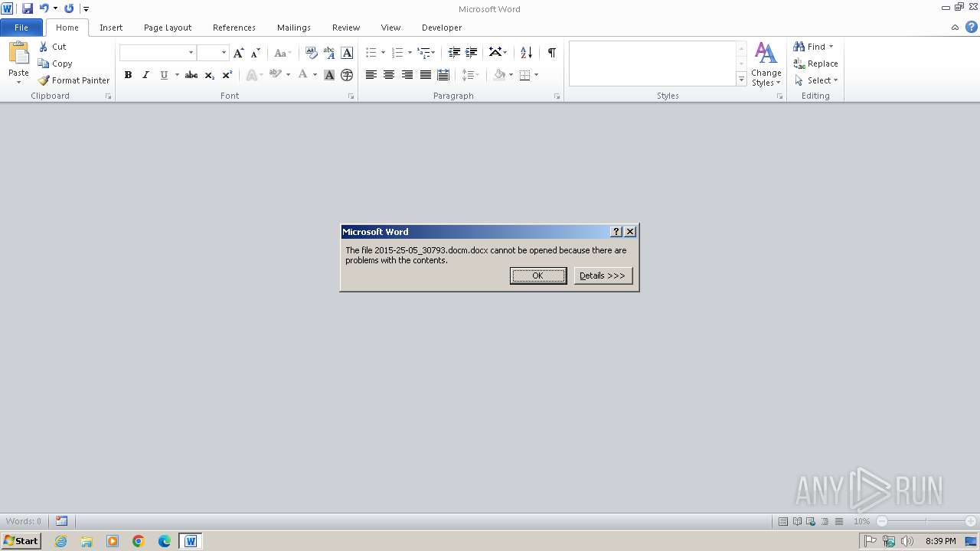Click the dialog Help question mark button
The height and width of the screenshot is (551, 980).
616,231
